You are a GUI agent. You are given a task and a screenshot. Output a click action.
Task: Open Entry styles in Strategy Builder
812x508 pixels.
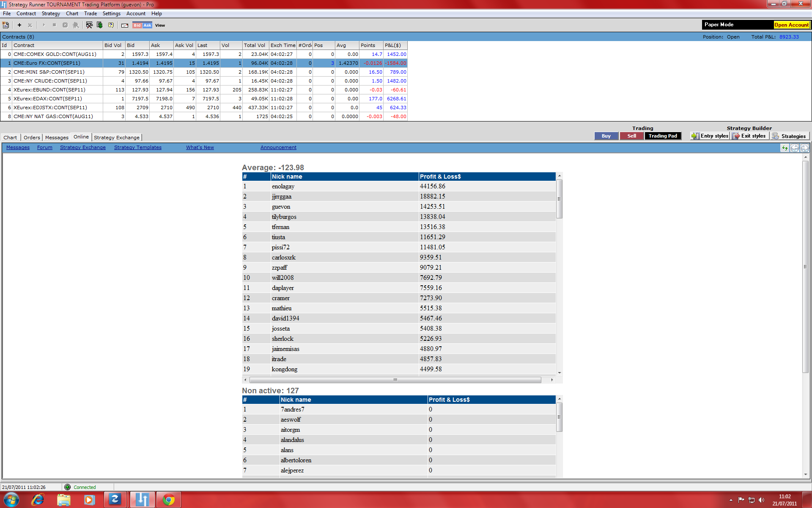pos(710,136)
